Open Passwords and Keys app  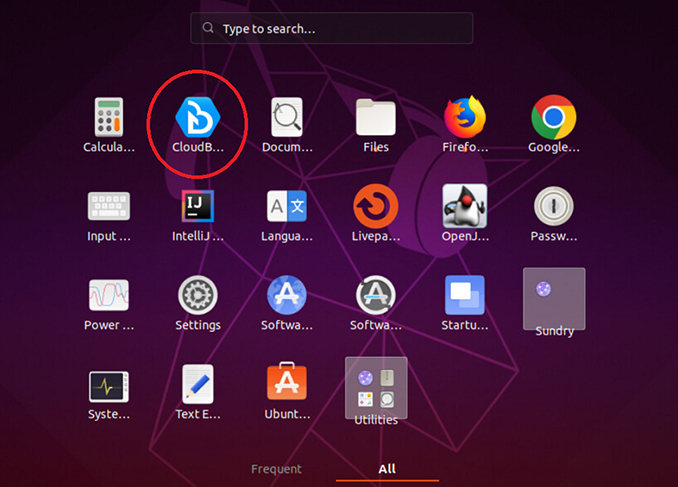coord(554,206)
